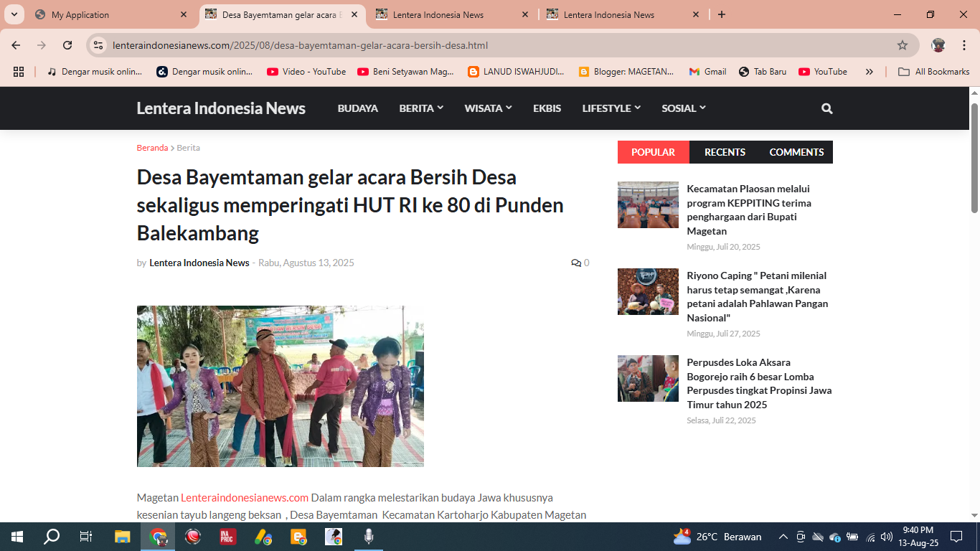980x551 pixels.
Task: Select the COMMENTS sidebar tab
Action: click(x=796, y=152)
